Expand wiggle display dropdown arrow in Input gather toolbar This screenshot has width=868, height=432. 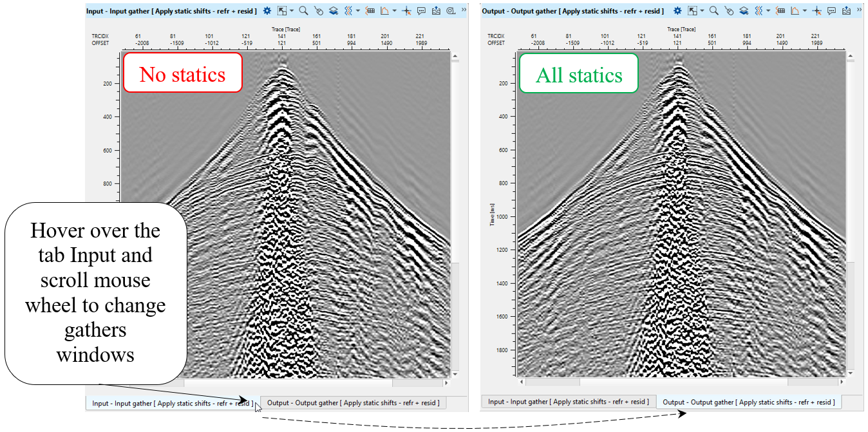click(x=357, y=11)
